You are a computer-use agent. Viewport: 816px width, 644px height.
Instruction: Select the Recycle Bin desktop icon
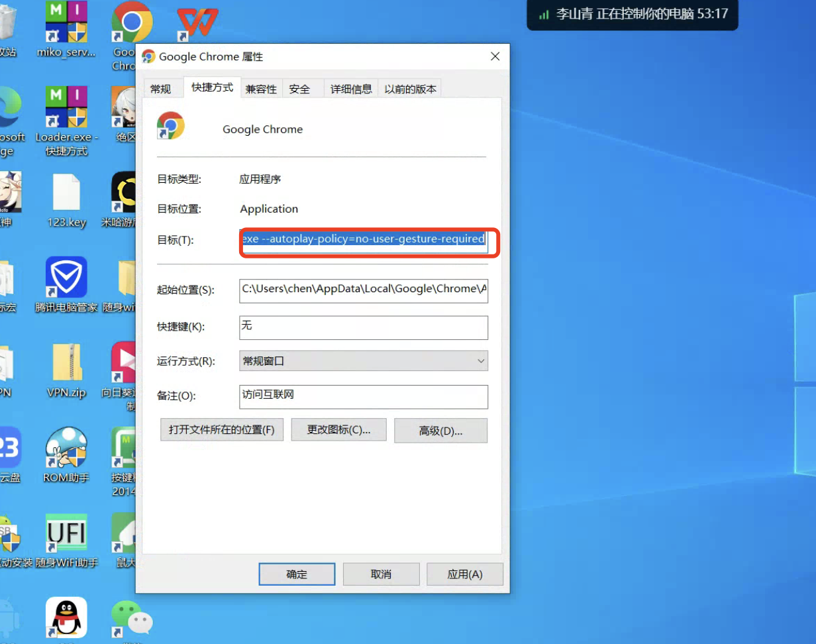click(8, 21)
